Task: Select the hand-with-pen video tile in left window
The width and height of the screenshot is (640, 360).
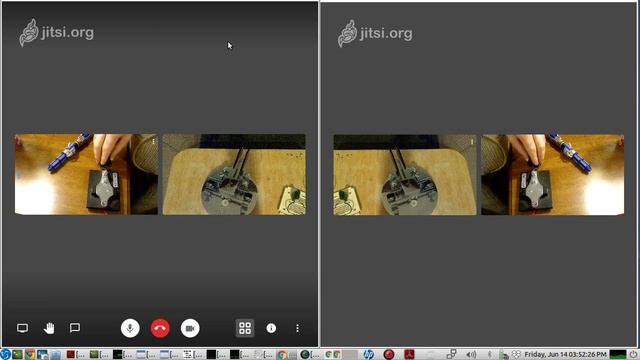Action: coord(86,174)
